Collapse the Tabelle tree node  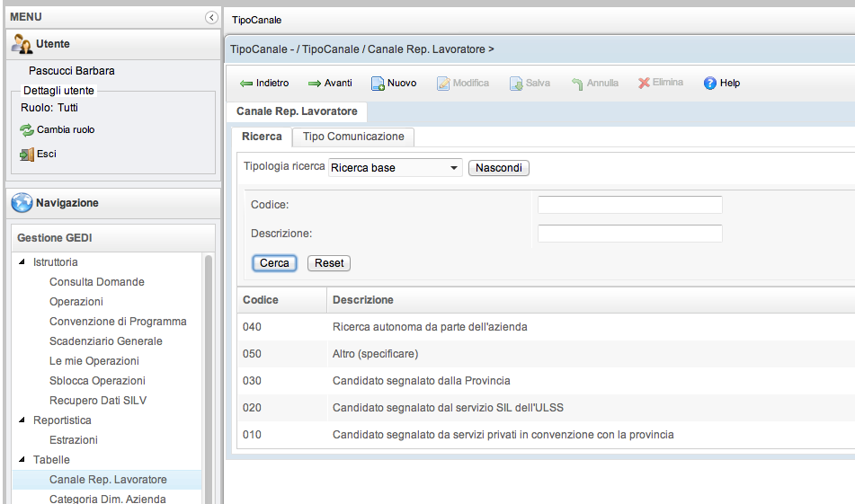(x=22, y=460)
